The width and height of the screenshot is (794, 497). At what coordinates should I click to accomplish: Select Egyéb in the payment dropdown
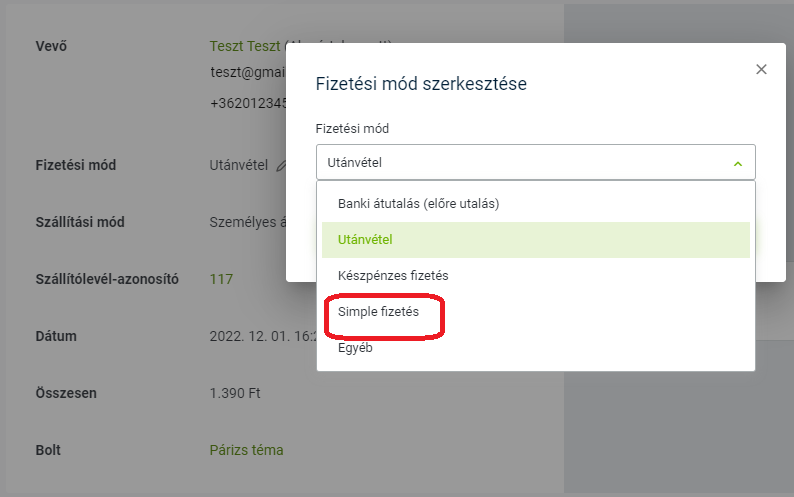pos(355,348)
